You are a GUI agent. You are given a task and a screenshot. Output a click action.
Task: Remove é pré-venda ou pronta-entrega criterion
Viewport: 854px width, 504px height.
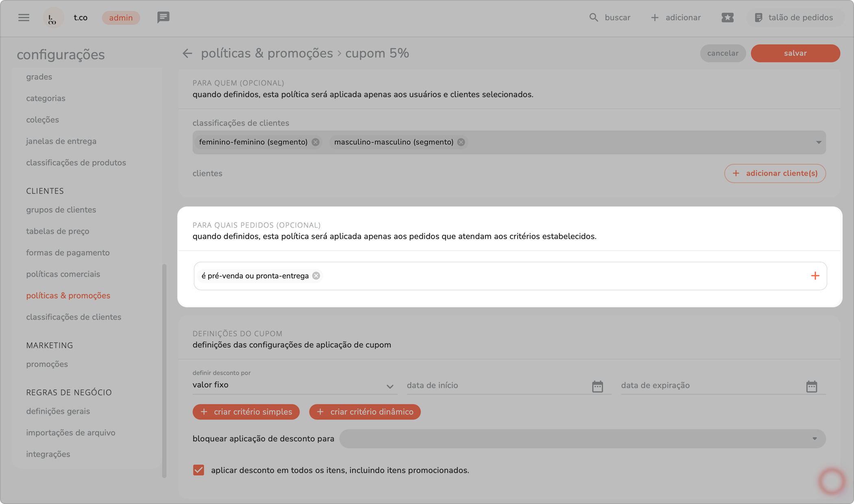coord(316,276)
